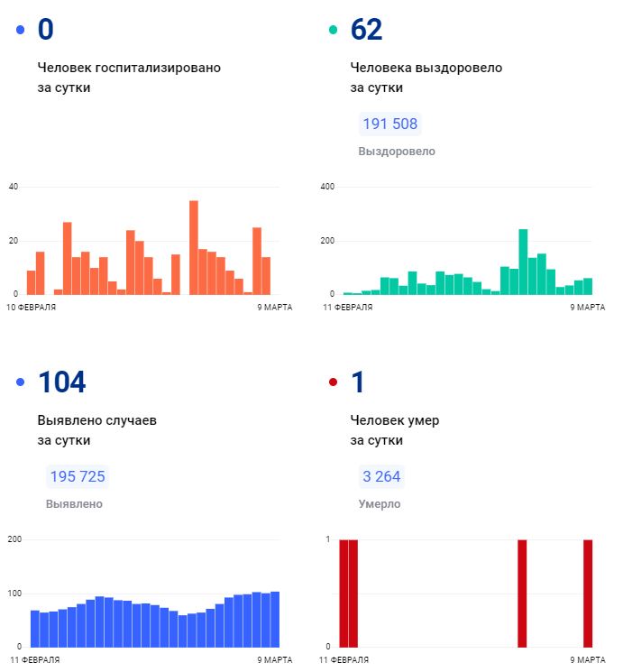Click the teal dot beside recovered count 62

click(x=333, y=30)
